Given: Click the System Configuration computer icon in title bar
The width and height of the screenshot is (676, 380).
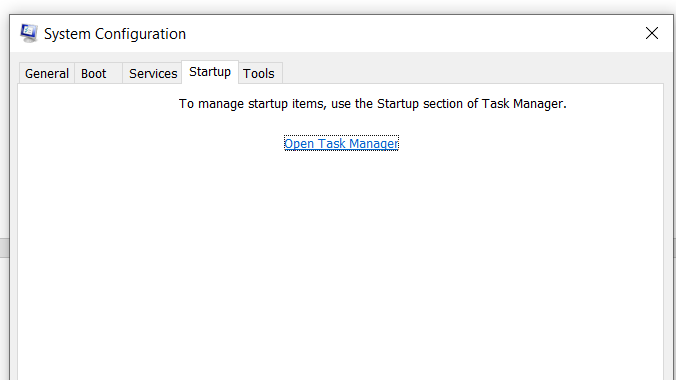Looking at the screenshot, I should (29, 33).
